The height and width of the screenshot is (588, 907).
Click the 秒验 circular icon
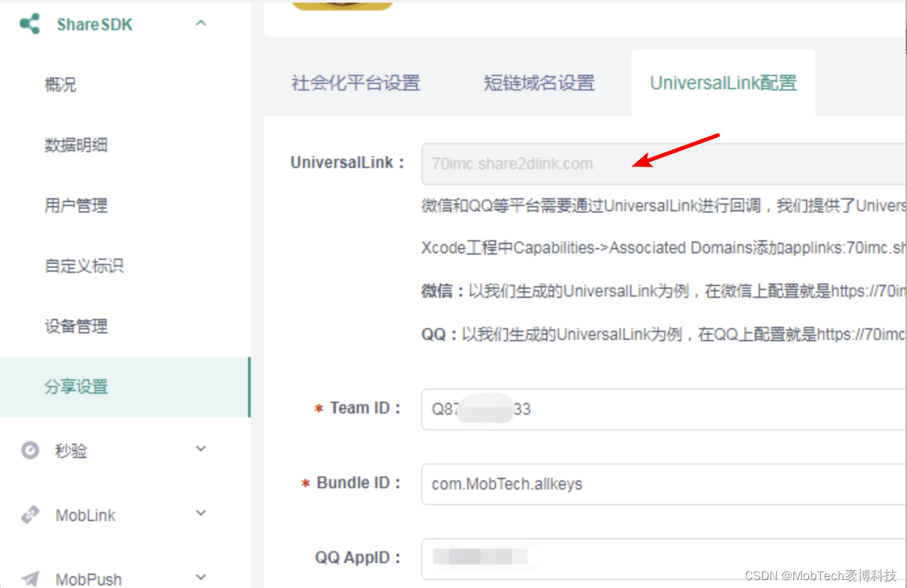pos(30,450)
